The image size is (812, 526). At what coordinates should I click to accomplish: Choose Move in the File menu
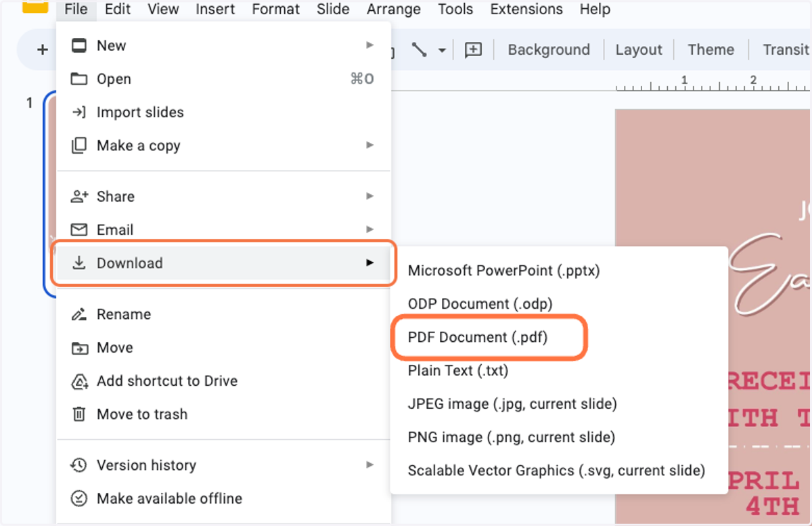(223, 347)
